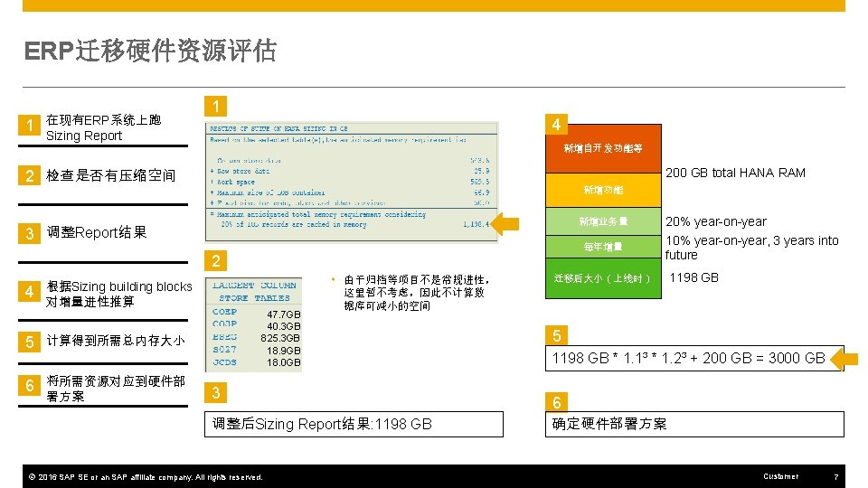
Task: Click the "LARGEST COLUMN STORE TABLES" header
Action: click(254, 292)
